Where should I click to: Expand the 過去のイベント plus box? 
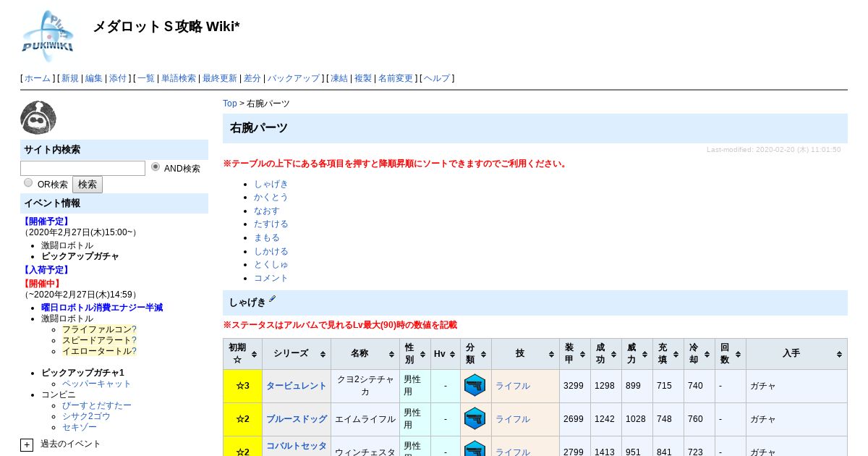(x=27, y=444)
